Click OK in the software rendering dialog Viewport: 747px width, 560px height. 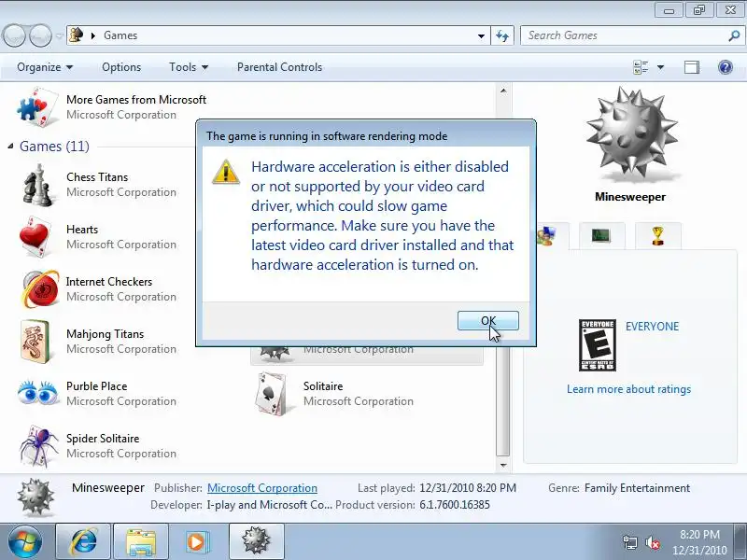487,320
